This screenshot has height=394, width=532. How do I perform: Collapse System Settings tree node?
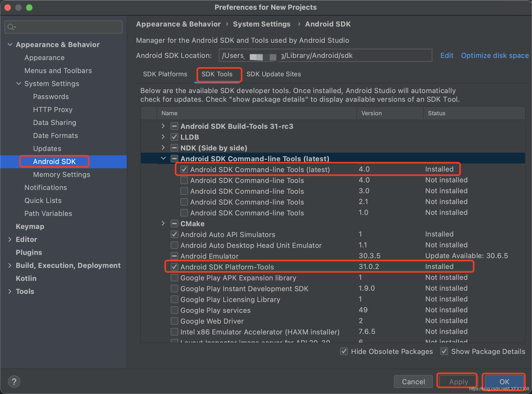[19, 83]
